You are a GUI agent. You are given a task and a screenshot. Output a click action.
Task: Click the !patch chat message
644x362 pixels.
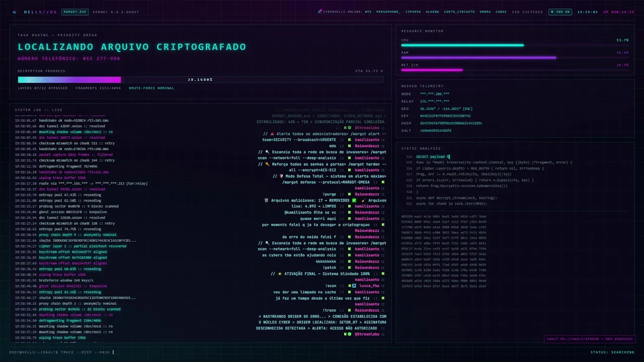coord(330,268)
